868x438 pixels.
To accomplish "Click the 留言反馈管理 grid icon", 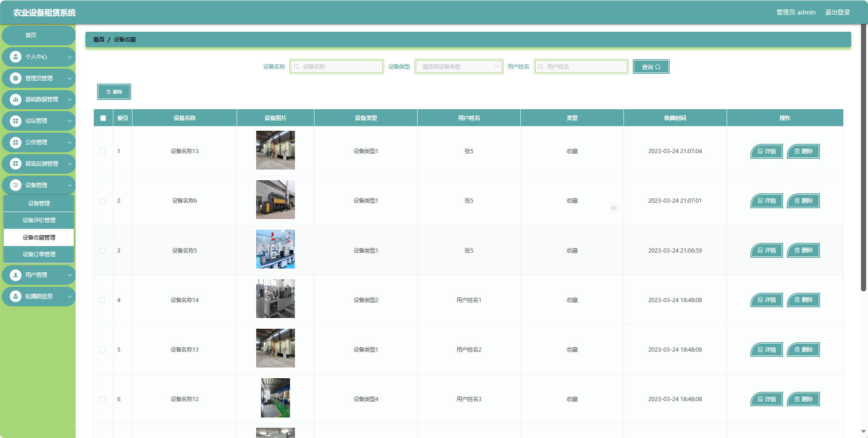I will (16, 164).
